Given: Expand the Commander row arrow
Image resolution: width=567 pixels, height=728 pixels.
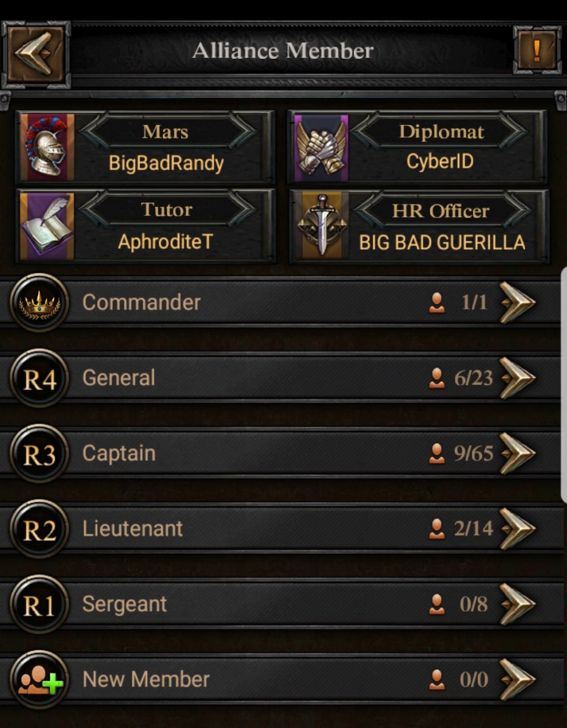Looking at the screenshot, I should [x=517, y=302].
